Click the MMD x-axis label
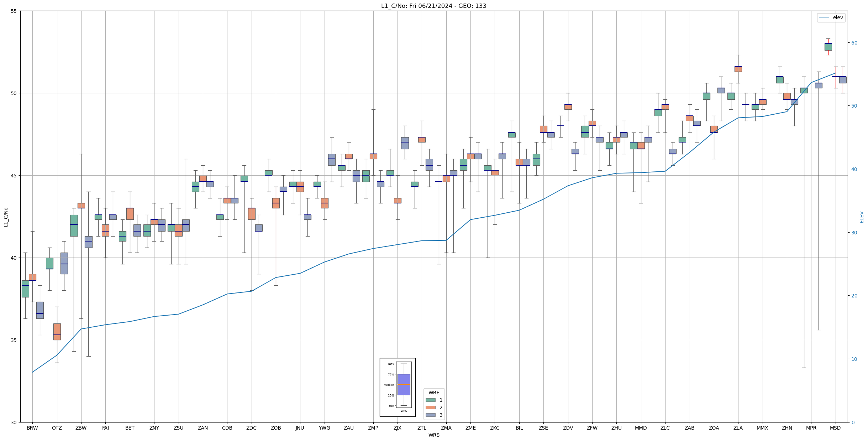Viewport: 868px width, 441px height. [x=641, y=428]
